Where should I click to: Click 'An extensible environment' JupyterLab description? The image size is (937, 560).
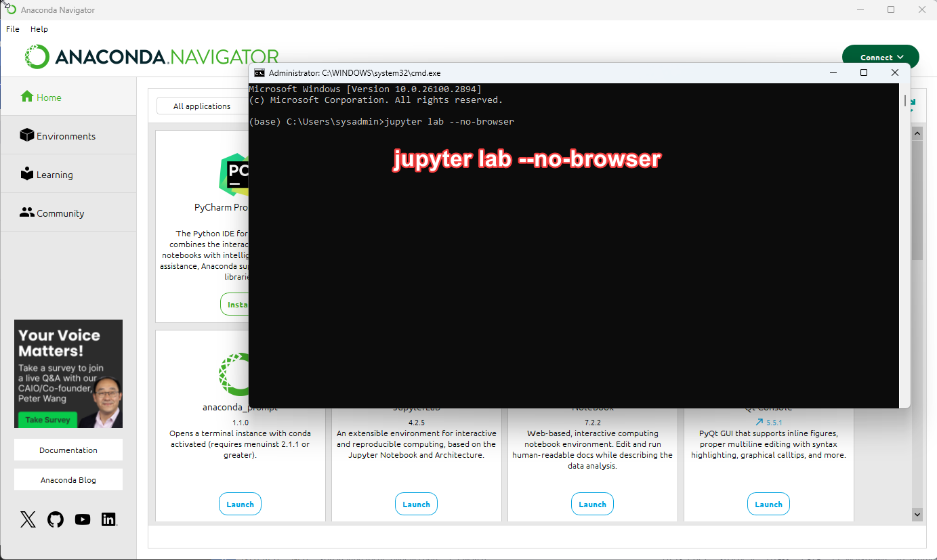click(x=416, y=444)
